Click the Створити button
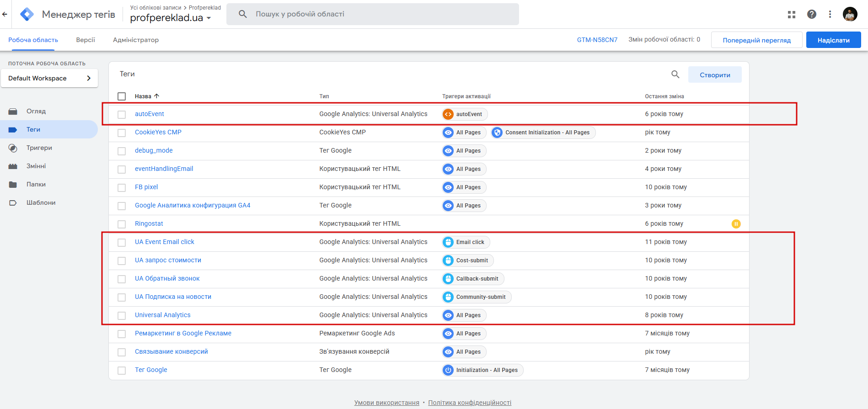 715,75
